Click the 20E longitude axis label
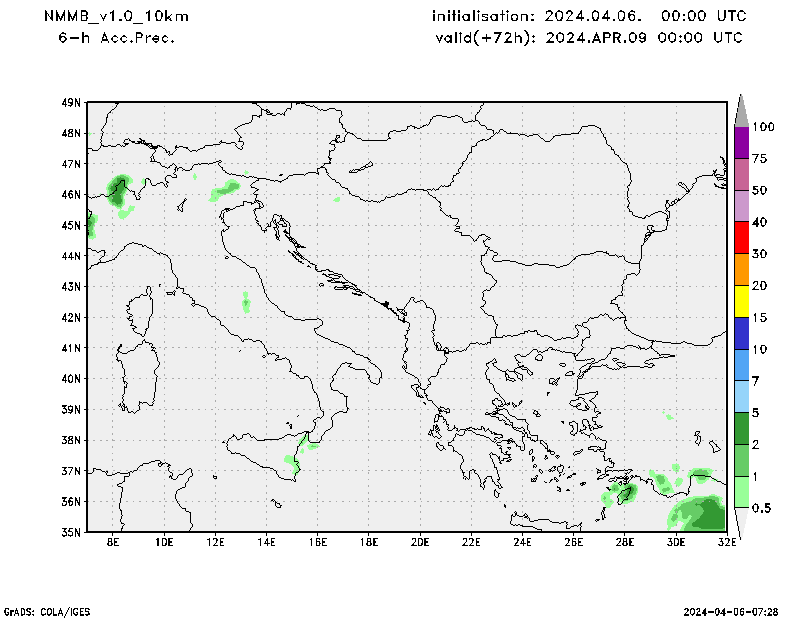Image resolution: width=800 pixels, height=618 pixels. (x=419, y=543)
